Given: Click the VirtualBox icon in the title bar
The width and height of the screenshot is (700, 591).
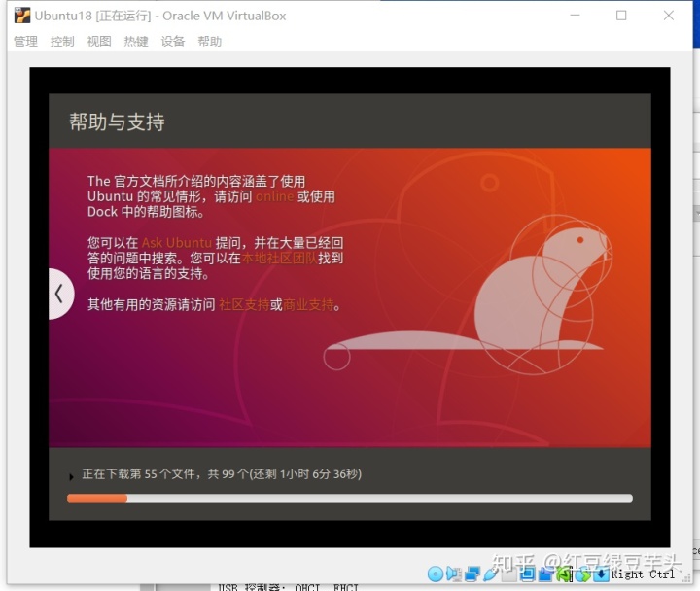Looking at the screenshot, I should click(x=21, y=16).
